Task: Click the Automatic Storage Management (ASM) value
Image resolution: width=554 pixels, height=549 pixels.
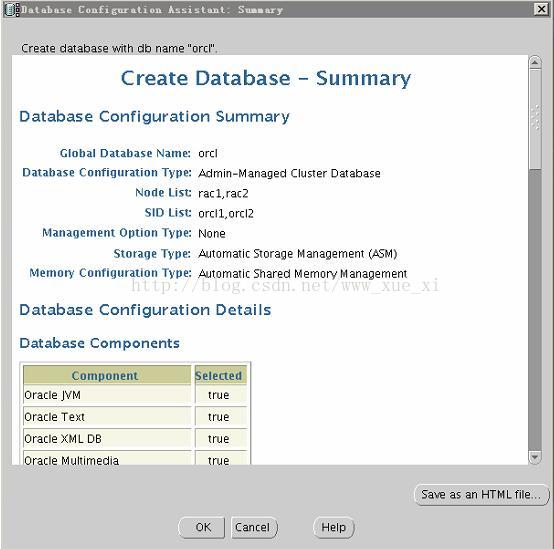Action: [297, 254]
